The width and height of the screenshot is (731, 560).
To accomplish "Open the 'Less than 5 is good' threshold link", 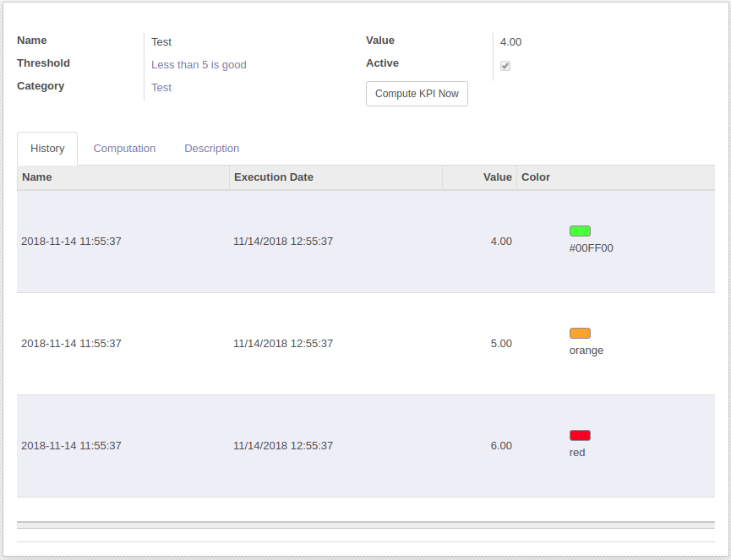I will click(x=199, y=65).
